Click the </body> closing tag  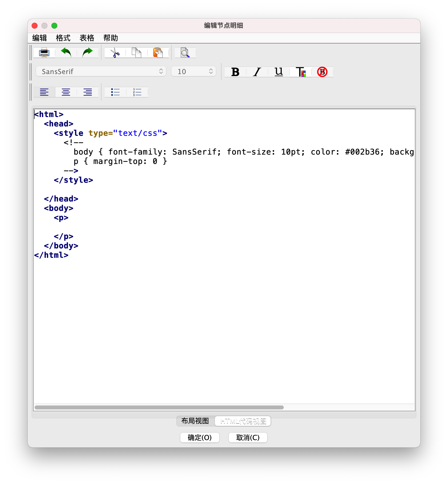pyautogui.click(x=61, y=246)
